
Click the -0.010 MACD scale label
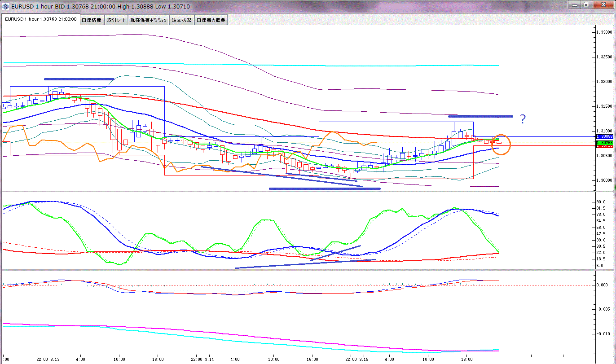point(603,334)
